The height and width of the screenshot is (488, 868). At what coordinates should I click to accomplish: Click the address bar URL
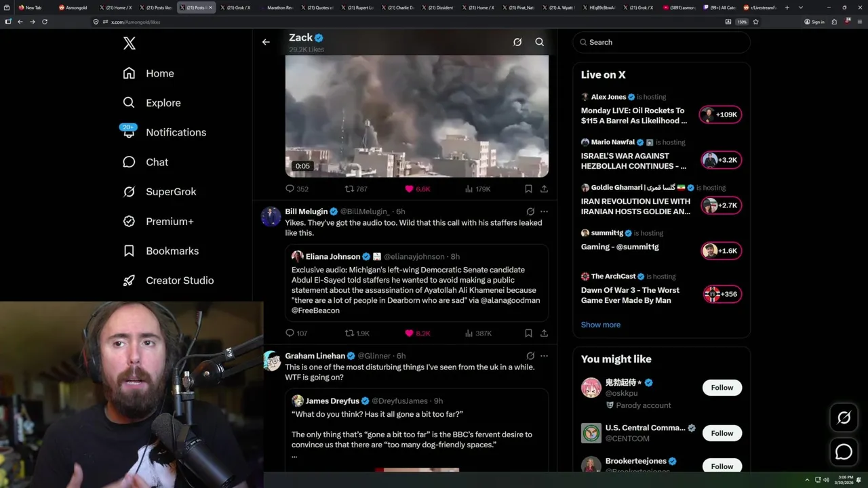pyautogui.click(x=136, y=22)
